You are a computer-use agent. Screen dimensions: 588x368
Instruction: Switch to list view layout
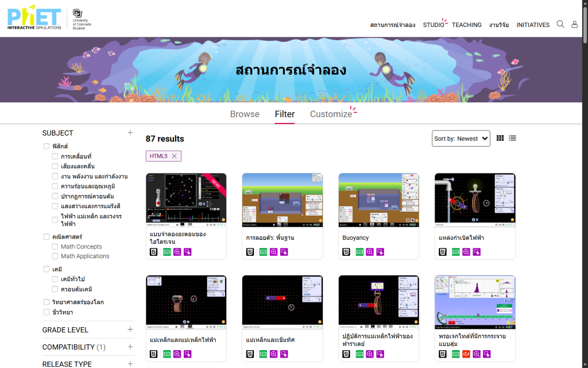click(x=512, y=138)
